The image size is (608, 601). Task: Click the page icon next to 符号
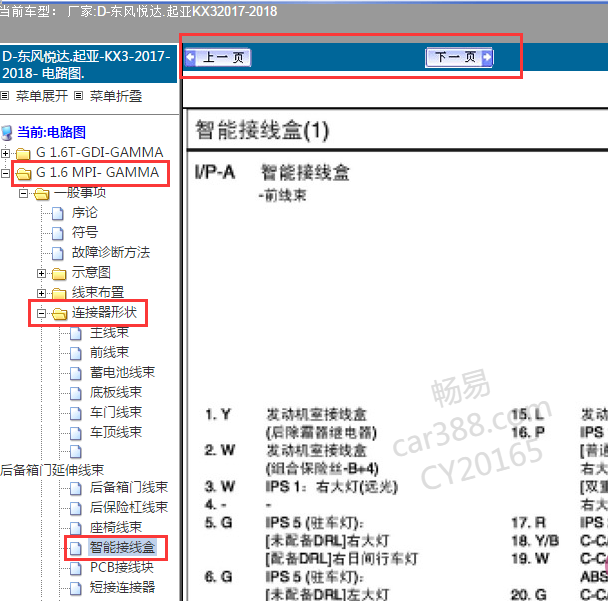point(58,233)
